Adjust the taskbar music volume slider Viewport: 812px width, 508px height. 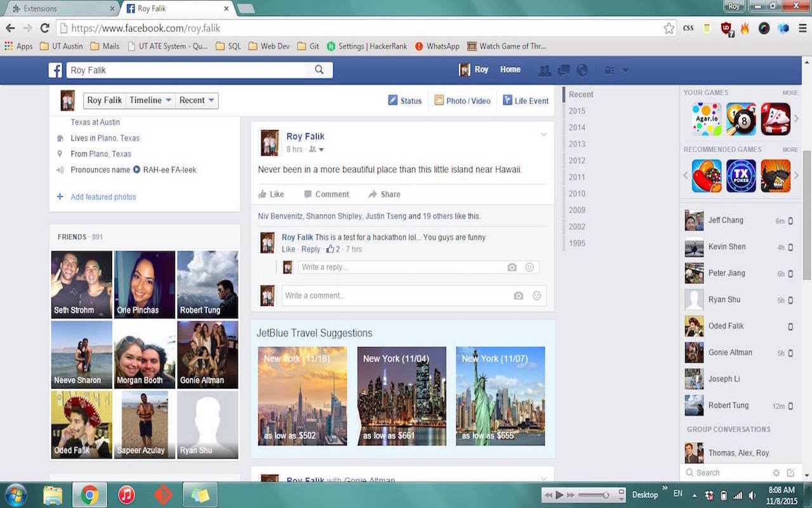(594, 495)
